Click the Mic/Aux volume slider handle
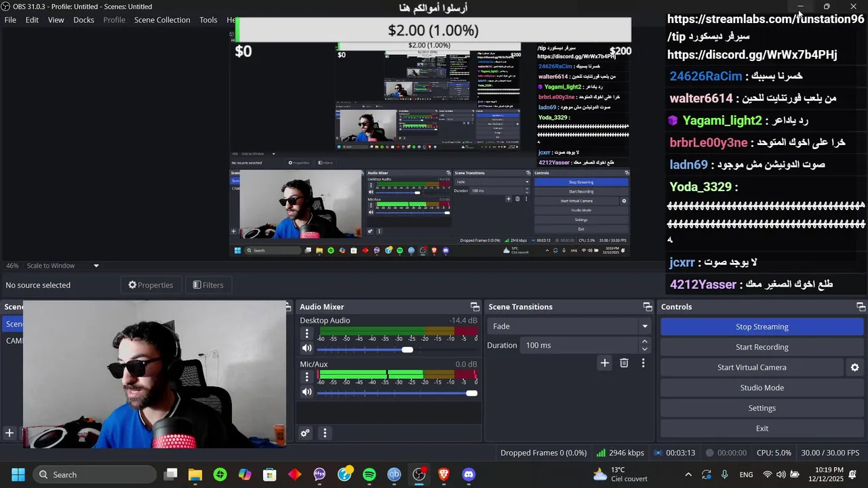Image resolution: width=868 pixels, height=488 pixels. click(471, 393)
